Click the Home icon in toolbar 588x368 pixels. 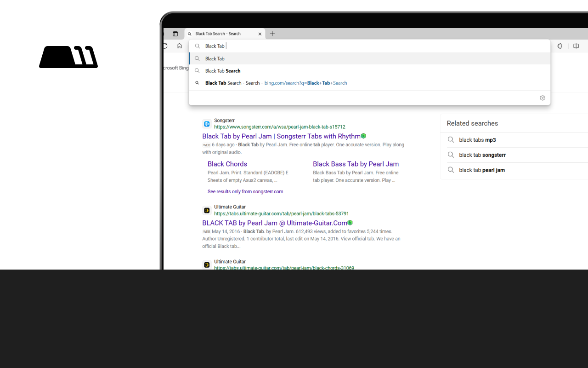179,46
